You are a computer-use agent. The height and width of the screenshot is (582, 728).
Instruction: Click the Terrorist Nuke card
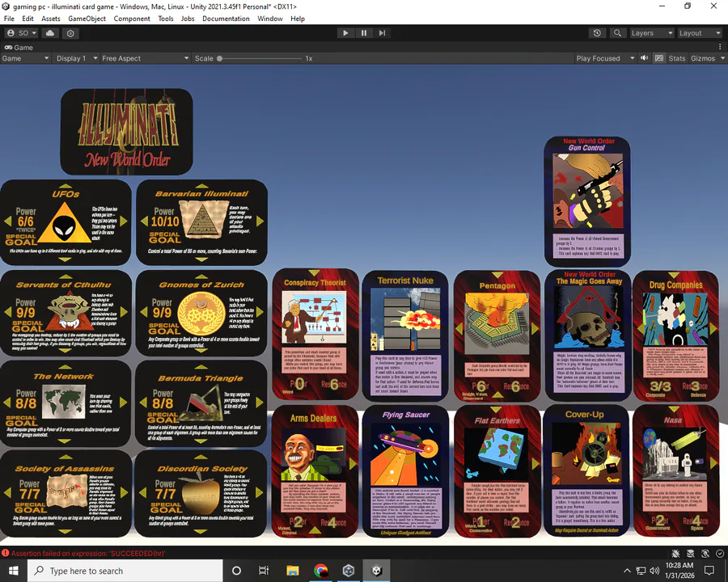click(x=405, y=336)
